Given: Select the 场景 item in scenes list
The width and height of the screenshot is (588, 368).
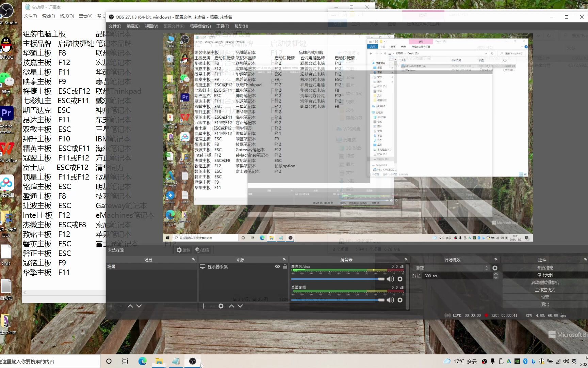Looking at the screenshot, I should pyautogui.click(x=151, y=266).
